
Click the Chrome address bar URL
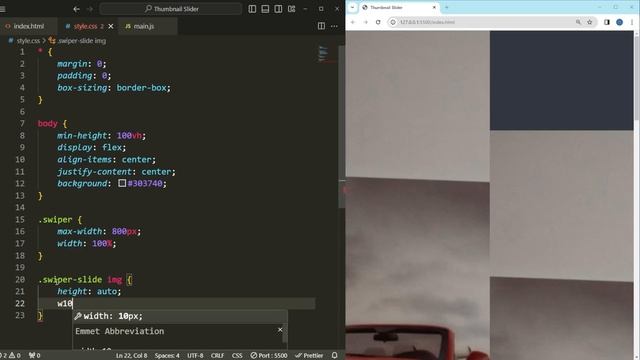pos(427,22)
